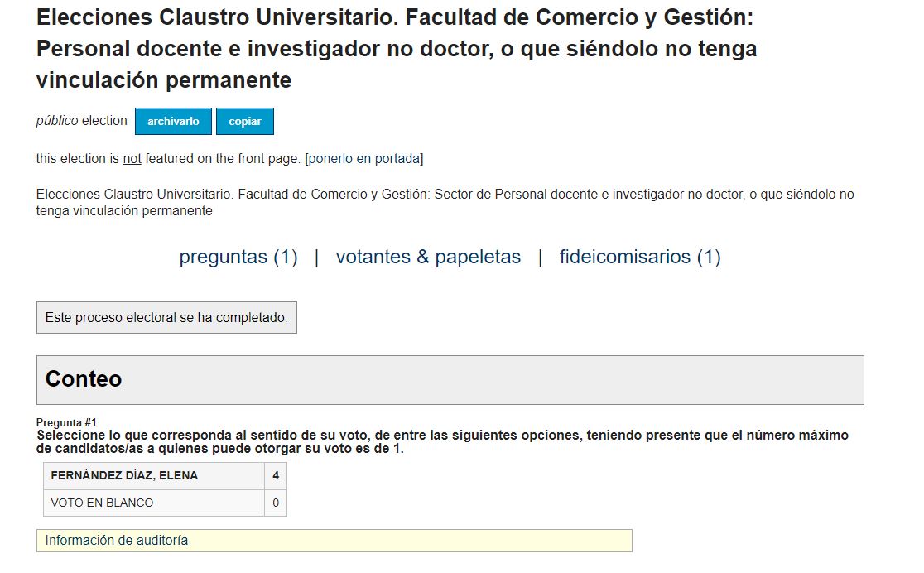Select the vote count 4 cell
This screenshot has height=573, width=924.
pos(276,476)
